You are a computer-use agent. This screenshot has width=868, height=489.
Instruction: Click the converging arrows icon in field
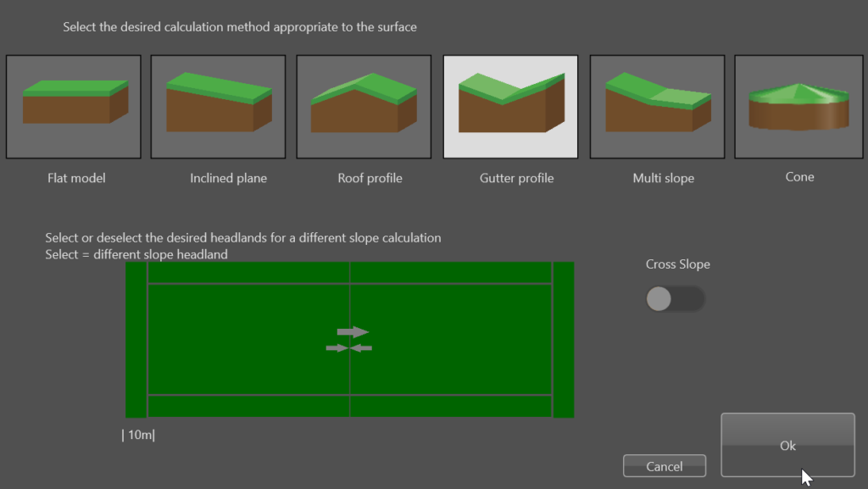tap(349, 348)
